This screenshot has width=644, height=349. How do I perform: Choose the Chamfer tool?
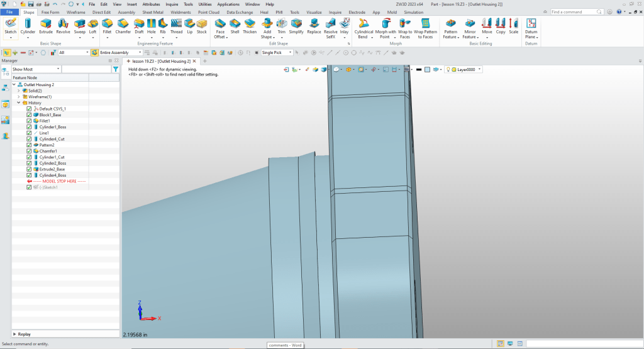pos(123,26)
